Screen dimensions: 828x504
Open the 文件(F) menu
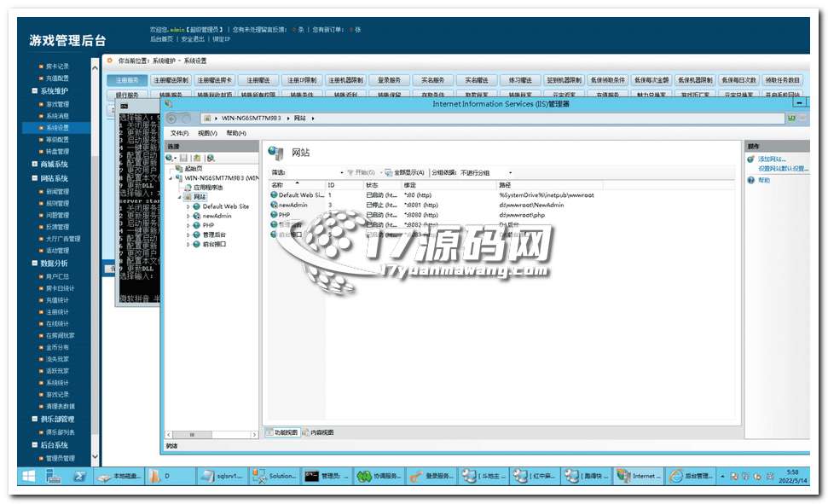pyautogui.click(x=179, y=133)
